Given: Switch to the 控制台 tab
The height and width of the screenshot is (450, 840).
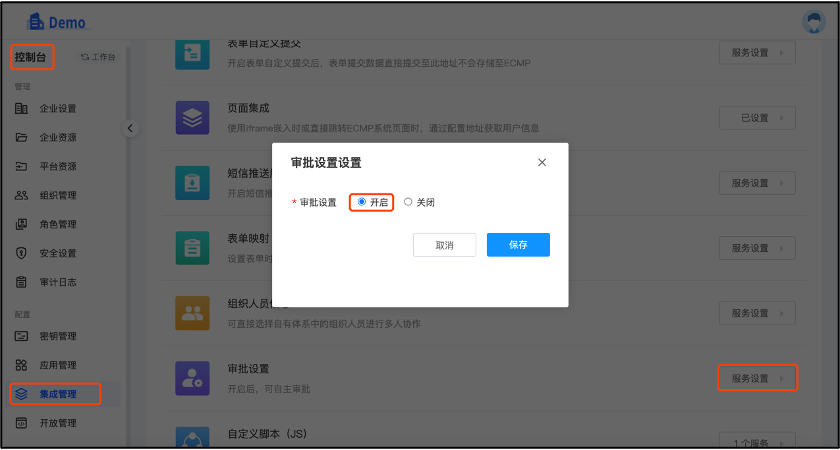Looking at the screenshot, I should click(x=32, y=57).
